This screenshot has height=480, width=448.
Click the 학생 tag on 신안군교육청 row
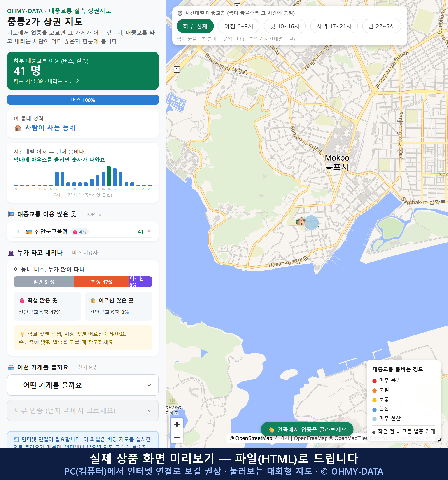coord(80,232)
